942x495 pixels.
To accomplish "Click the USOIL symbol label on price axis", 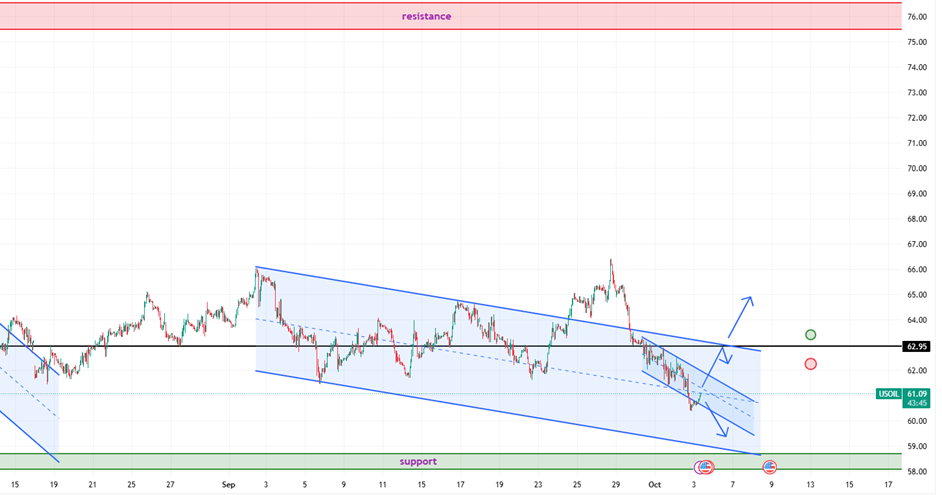I will click(888, 394).
